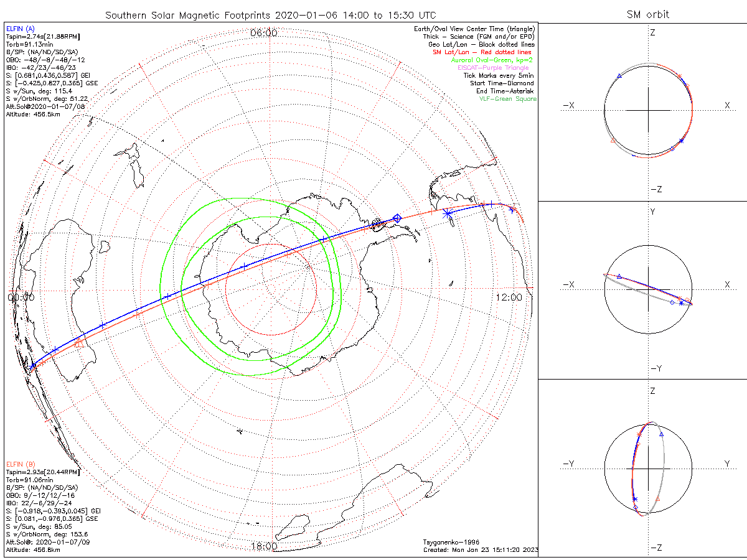
Task: Click blue triangle in bottom Y-Z orbit panel
Action: 661,434
